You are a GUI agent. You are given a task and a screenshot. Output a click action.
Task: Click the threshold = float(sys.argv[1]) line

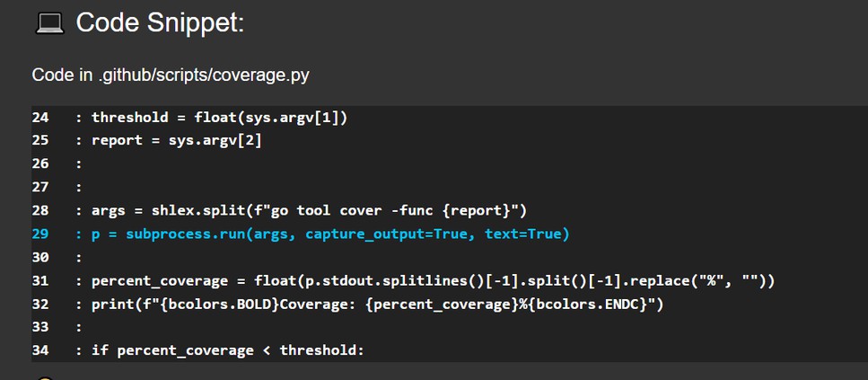[x=219, y=118]
